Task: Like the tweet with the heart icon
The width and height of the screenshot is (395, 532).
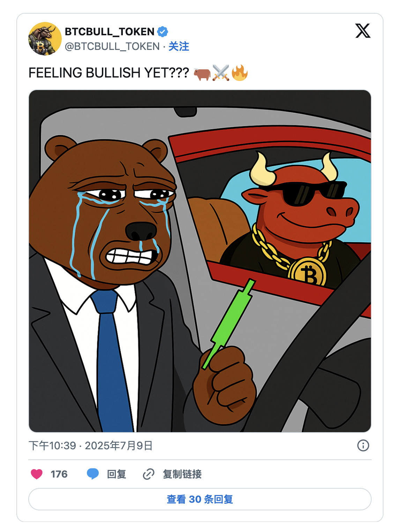Action: coord(37,474)
